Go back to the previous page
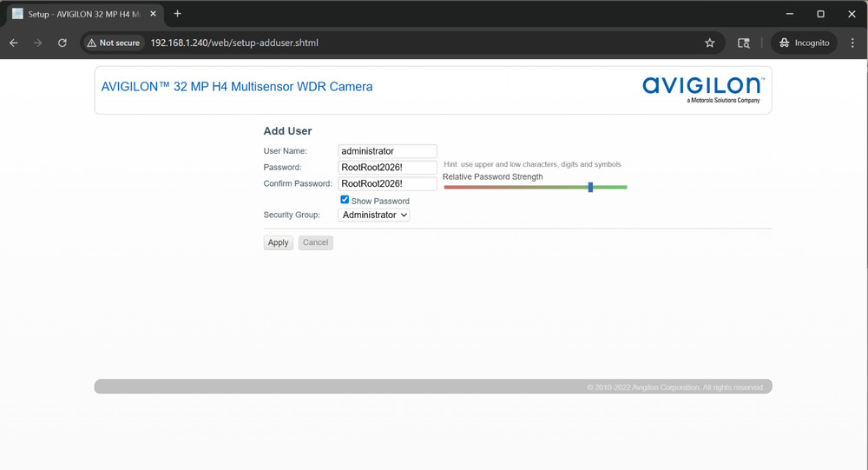 click(14, 43)
